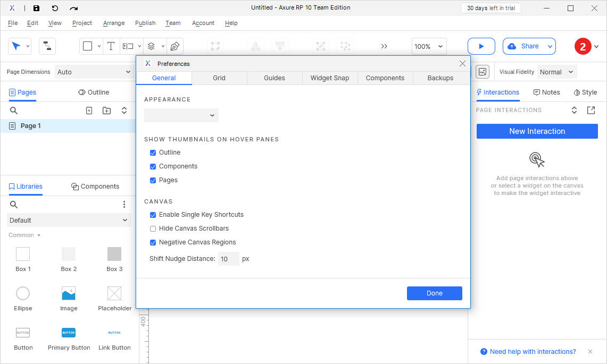Image resolution: width=607 pixels, height=364 pixels.
Task: Enable Hide Canvas Scrollbars checkbox
Action: coord(153,228)
